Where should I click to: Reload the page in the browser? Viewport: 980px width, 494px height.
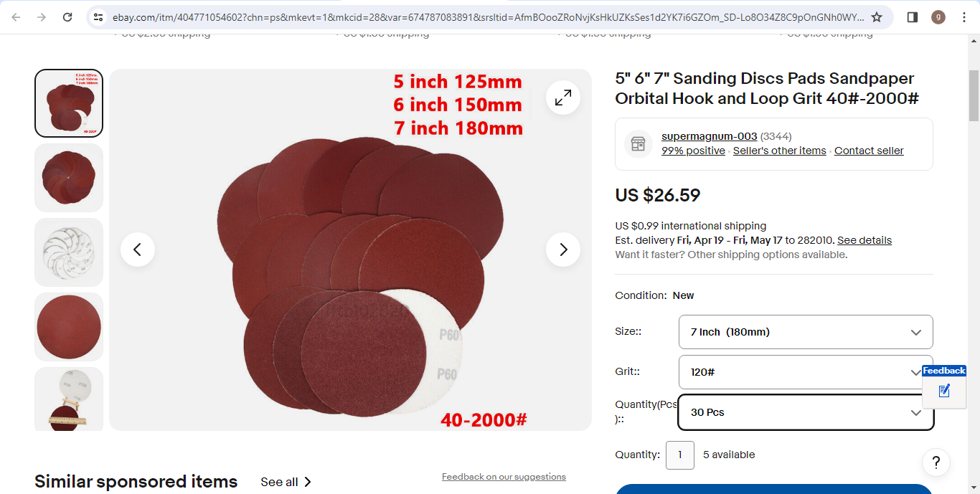click(67, 17)
